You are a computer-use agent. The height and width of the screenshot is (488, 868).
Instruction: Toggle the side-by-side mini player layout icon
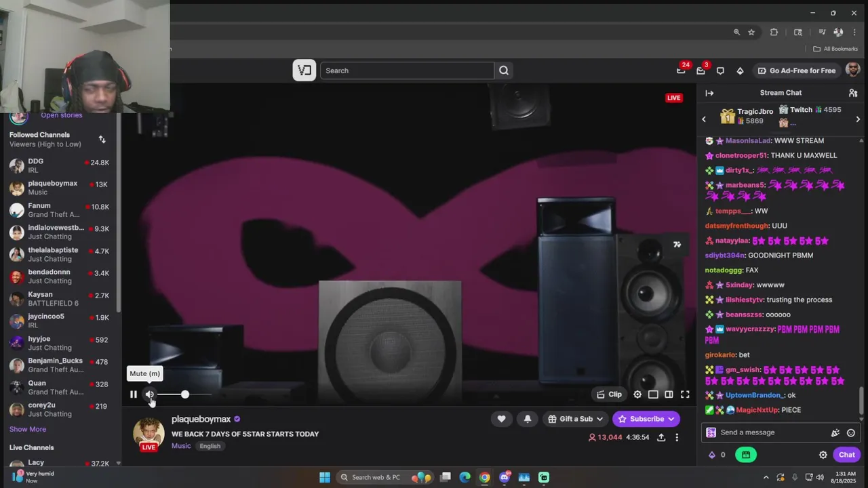(669, 394)
